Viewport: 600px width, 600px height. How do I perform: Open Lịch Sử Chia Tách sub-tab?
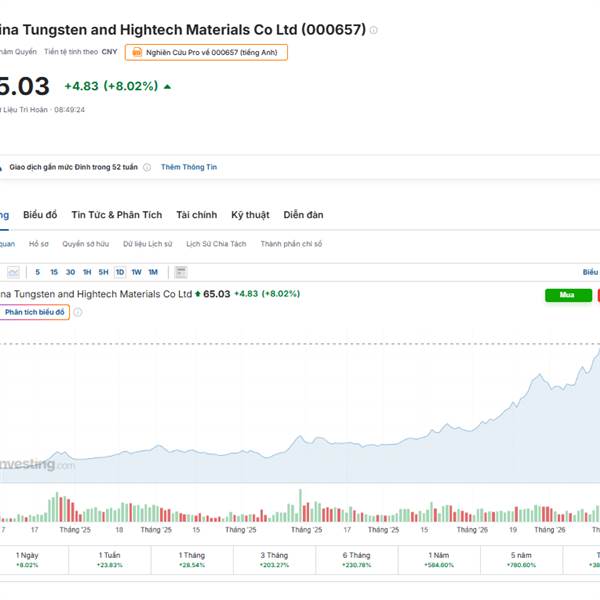(x=216, y=244)
